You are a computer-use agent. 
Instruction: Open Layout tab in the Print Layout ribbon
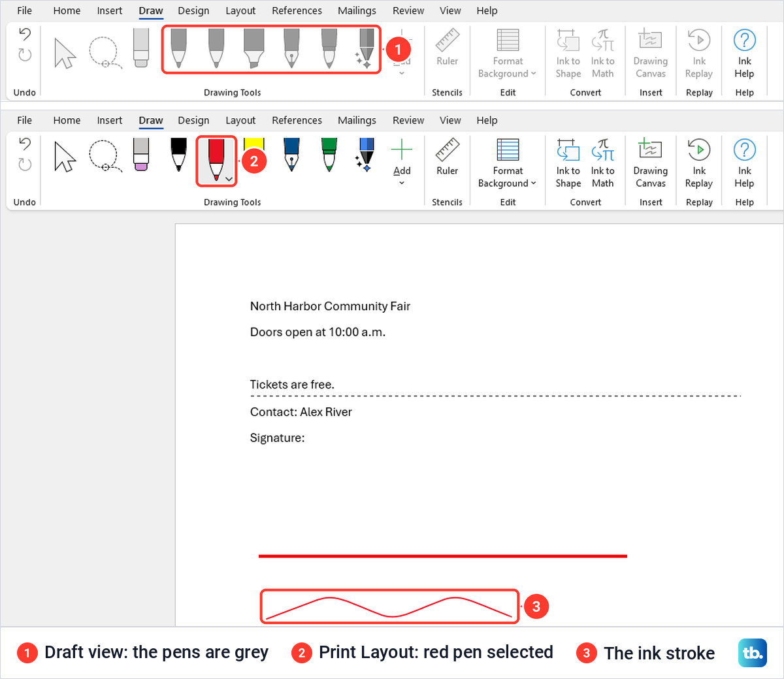(x=240, y=120)
